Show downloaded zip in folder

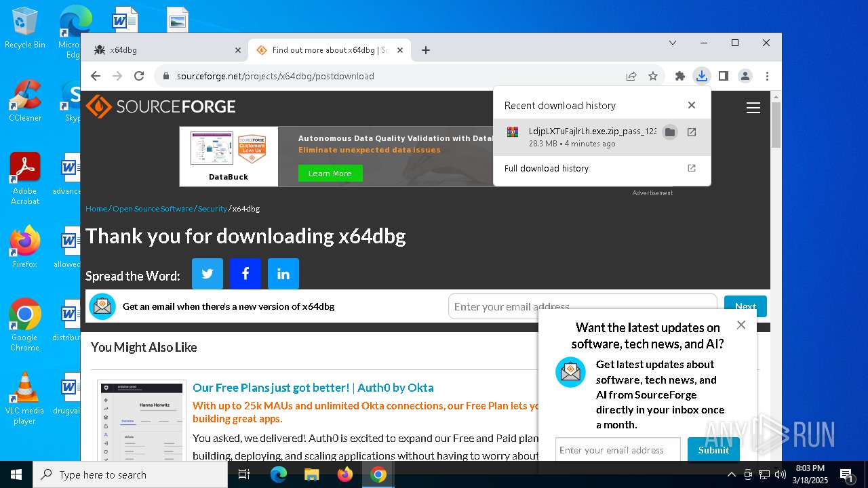670,132
